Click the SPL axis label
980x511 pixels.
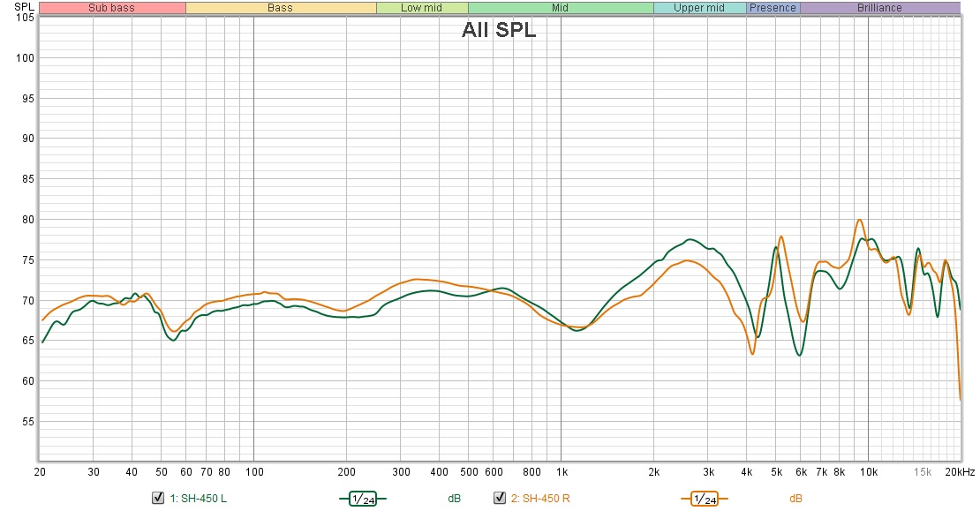click(x=25, y=7)
